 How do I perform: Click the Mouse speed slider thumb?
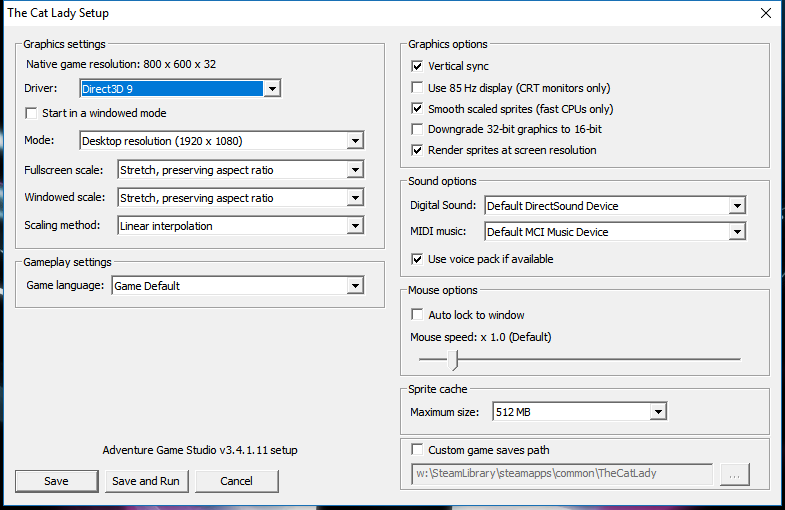pyautogui.click(x=453, y=359)
